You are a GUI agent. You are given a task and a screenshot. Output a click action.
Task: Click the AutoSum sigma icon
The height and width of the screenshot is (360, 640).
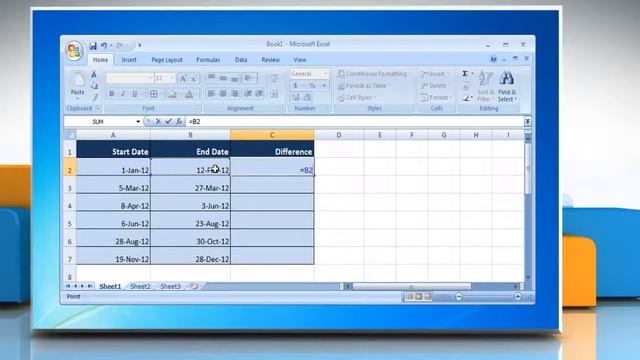465,74
